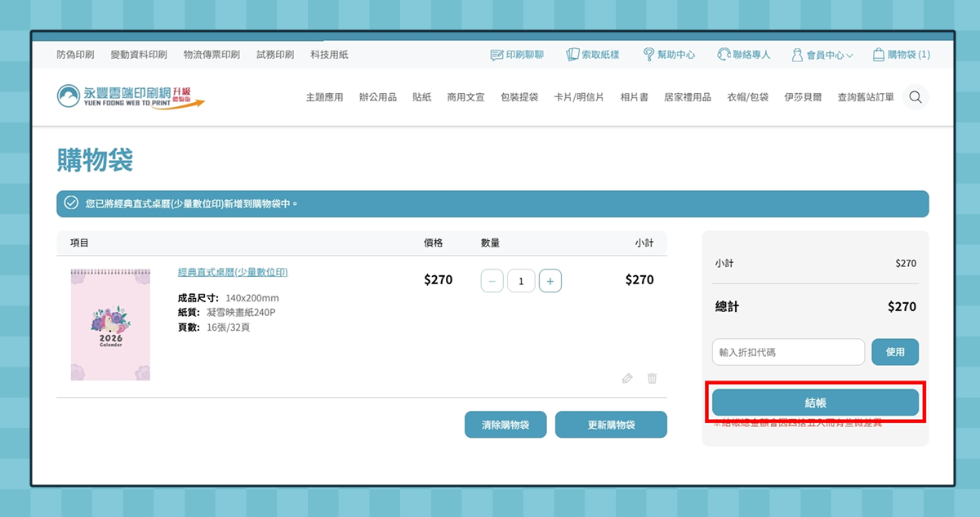This screenshot has width=980, height=517.
Task: Click the 清除購物袋 button
Action: coord(506,425)
